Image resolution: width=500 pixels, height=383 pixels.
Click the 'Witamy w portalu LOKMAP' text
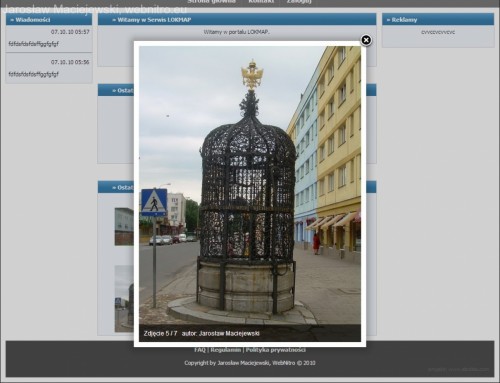click(x=237, y=32)
